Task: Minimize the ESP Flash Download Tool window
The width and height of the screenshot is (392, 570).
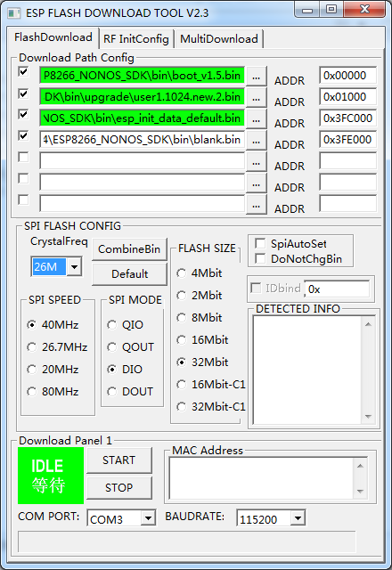Action: click(307, 10)
